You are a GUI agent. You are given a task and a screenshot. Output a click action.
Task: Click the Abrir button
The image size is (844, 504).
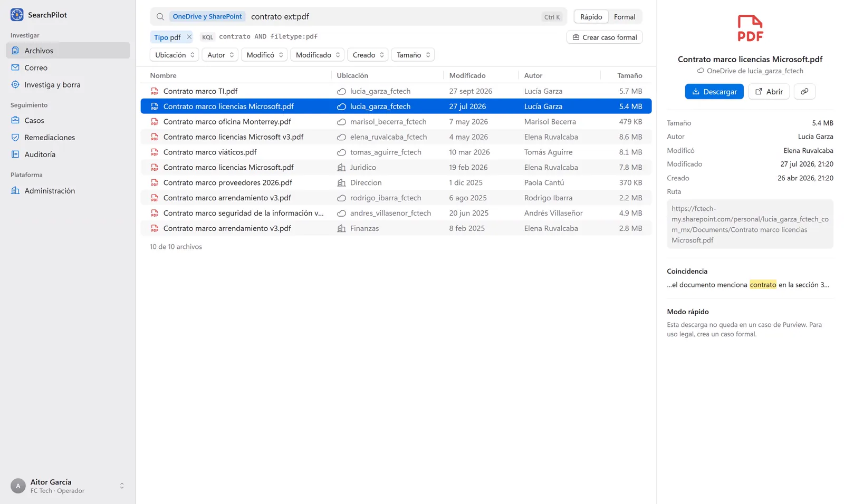(x=769, y=92)
